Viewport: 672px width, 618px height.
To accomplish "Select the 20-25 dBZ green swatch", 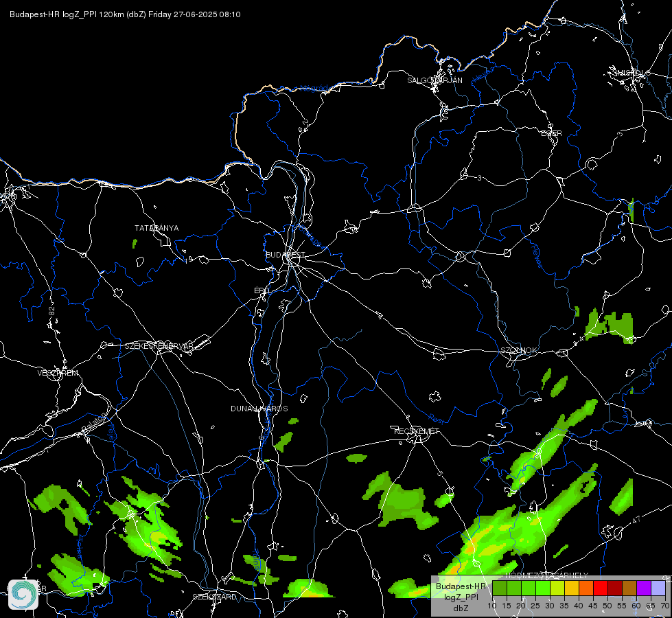I will (529, 588).
